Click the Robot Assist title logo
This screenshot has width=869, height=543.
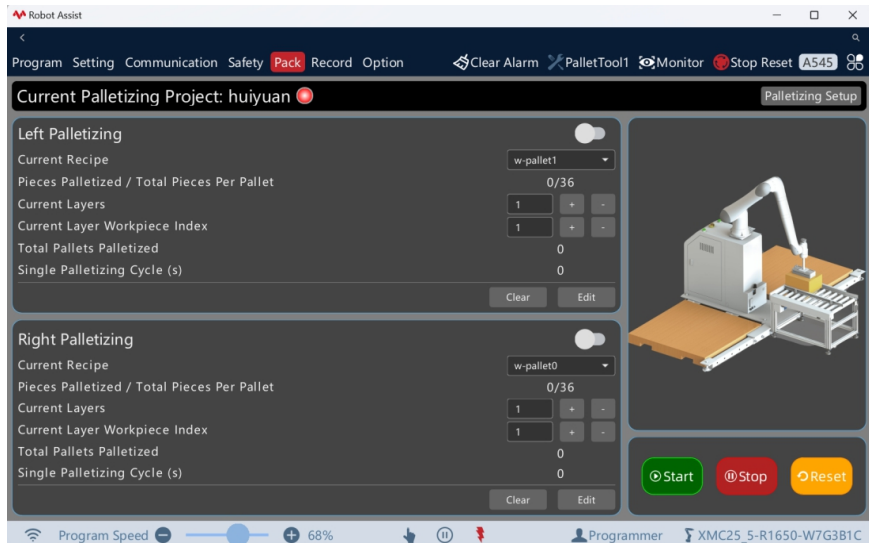click(x=19, y=15)
